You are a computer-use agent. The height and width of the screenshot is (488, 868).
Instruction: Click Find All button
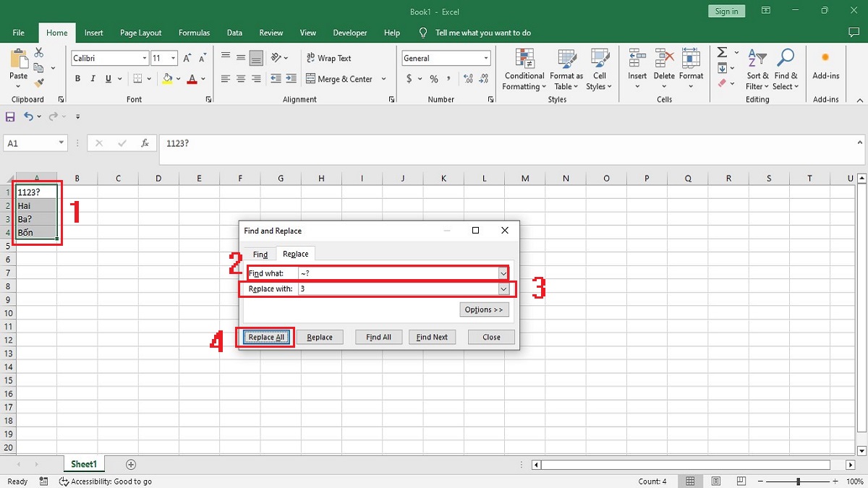pos(378,337)
